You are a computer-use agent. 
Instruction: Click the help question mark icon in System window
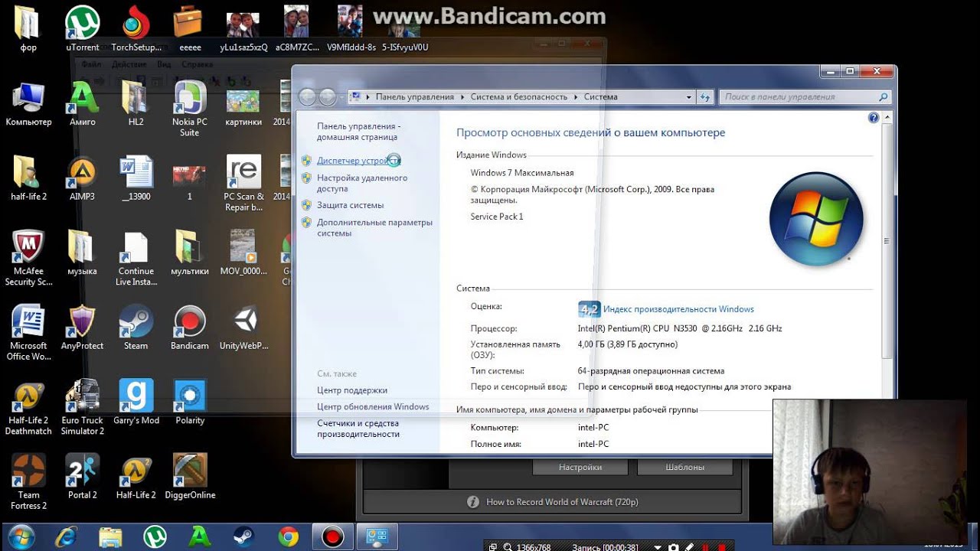click(874, 118)
